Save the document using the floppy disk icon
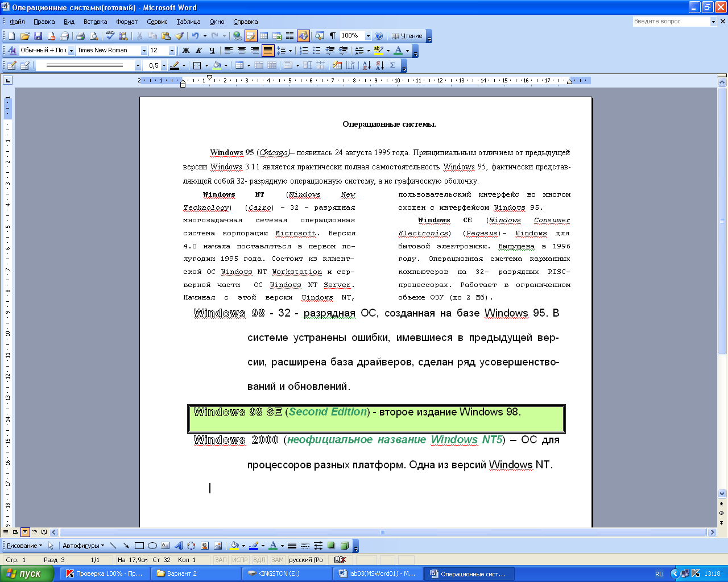 pos(38,36)
